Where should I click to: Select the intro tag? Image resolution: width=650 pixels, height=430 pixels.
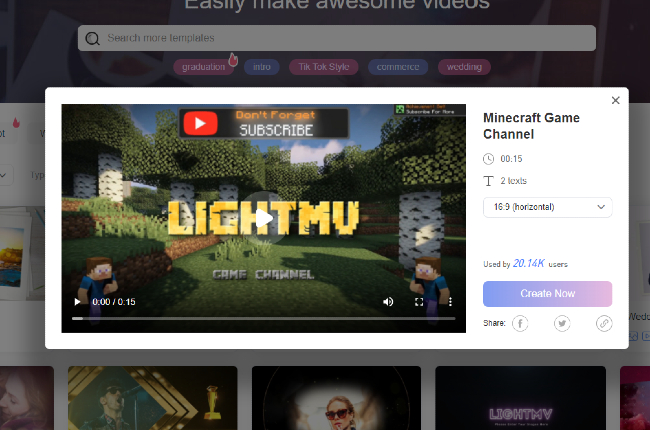pos(262,67)
